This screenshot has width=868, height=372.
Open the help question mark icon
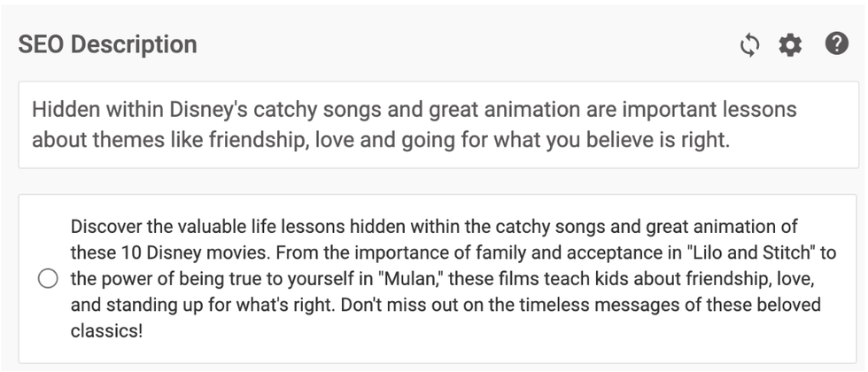coord(836,43)
